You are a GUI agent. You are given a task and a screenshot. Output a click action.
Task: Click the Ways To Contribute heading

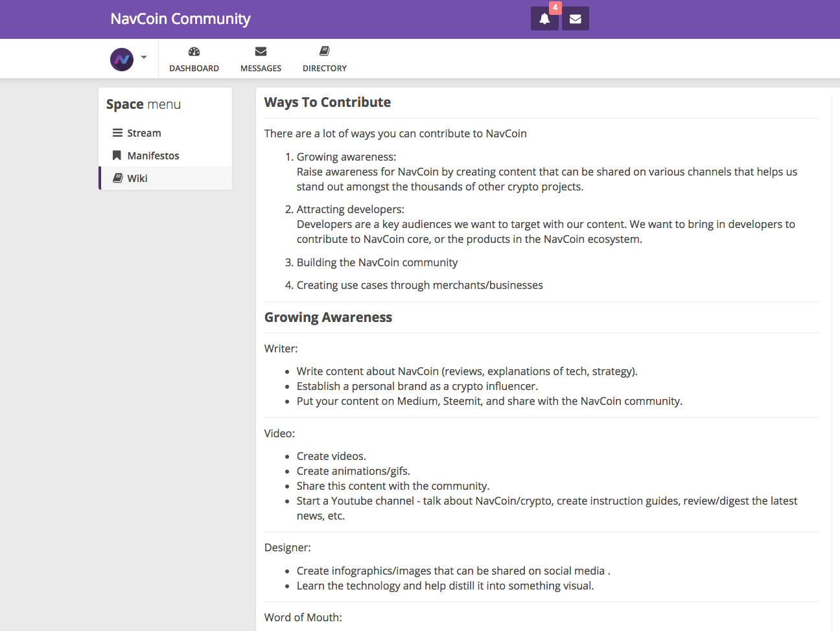pos(327,102)
